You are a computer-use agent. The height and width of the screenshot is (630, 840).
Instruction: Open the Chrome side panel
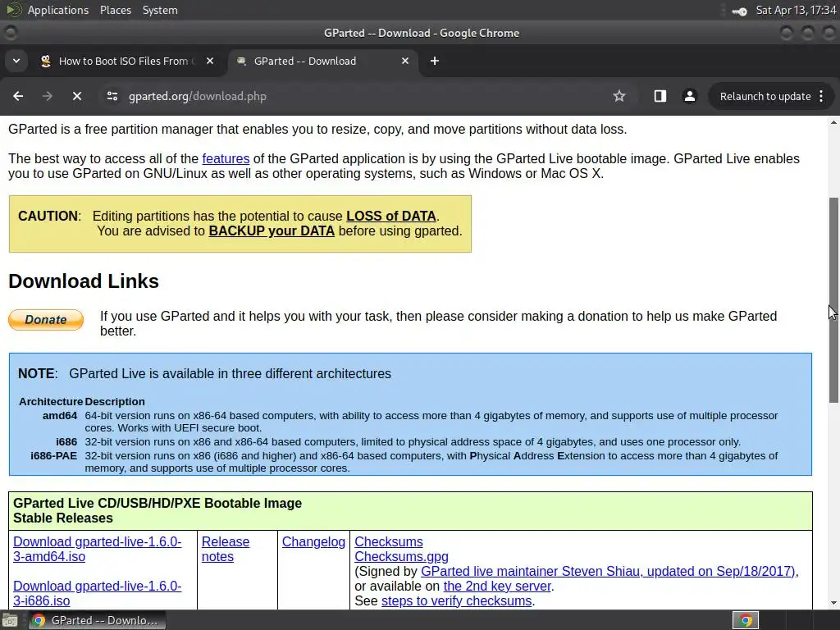coord(660,96)
